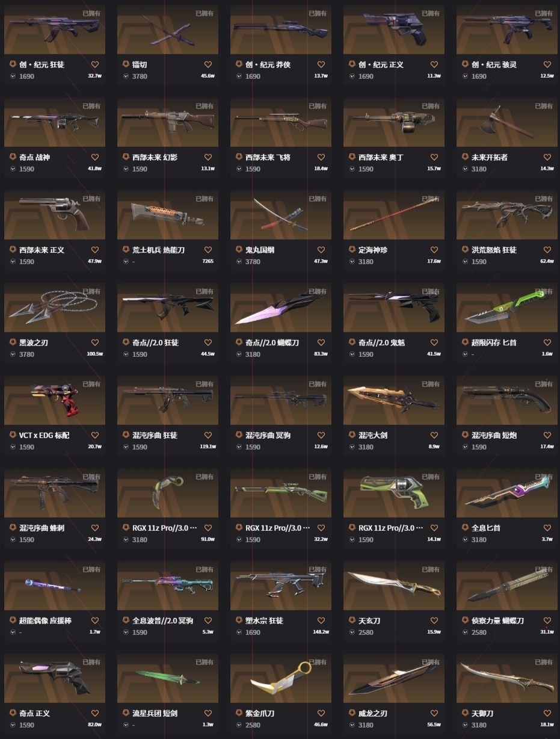Favorite the 镭切 skin with heart icon

(x=208, y=64)
